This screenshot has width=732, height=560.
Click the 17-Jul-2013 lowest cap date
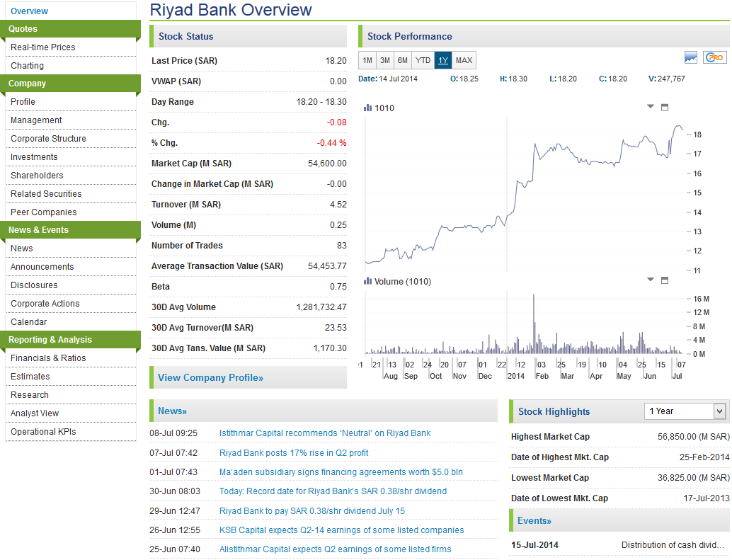click(x=707, y=498)
